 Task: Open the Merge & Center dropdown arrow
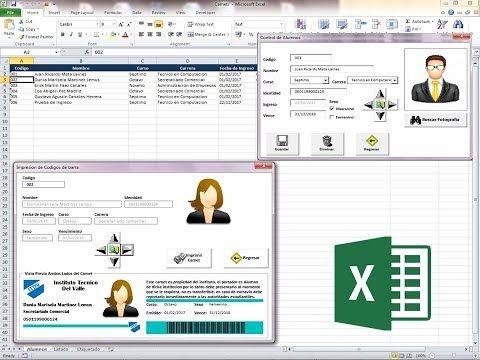(228, 34)
